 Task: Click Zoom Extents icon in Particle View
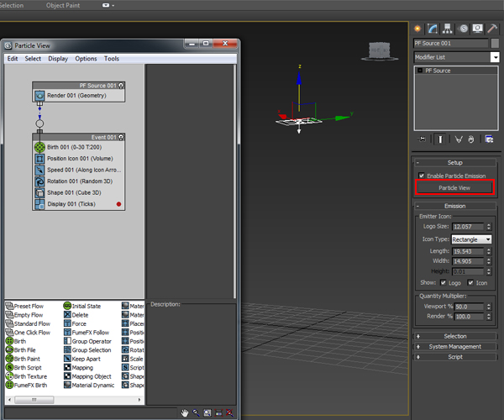[x=218, y=413]
